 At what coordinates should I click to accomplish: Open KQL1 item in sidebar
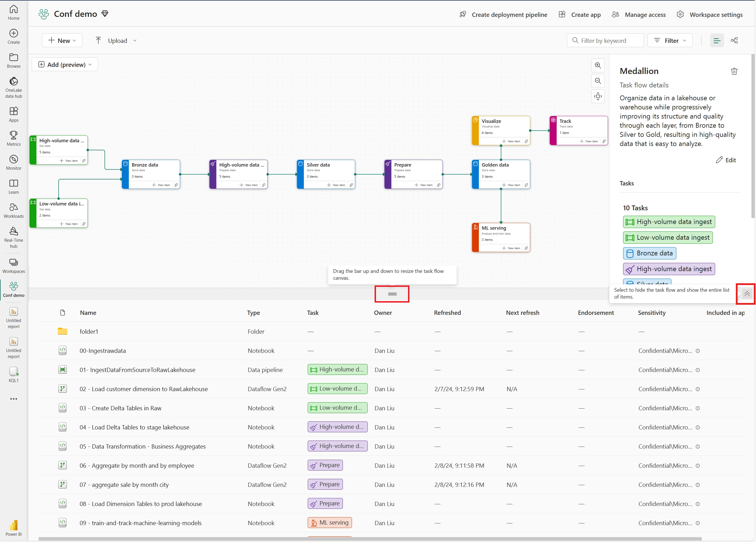click(x=14, y=375)
